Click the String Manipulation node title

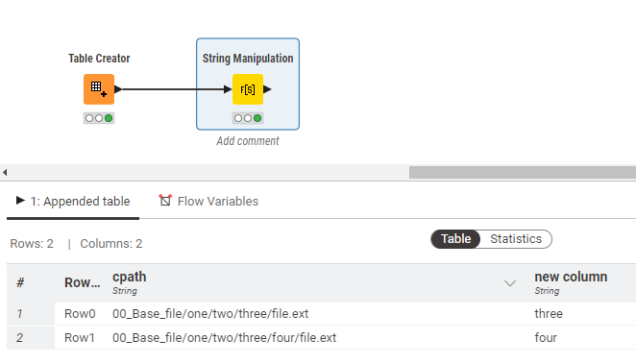point(248,59)
